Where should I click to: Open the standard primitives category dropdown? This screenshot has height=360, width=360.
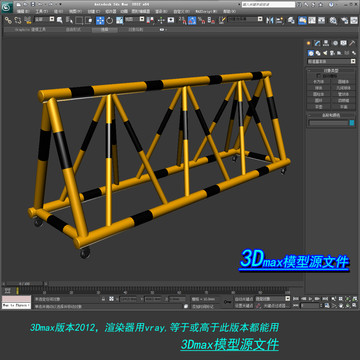click(331, 61)
